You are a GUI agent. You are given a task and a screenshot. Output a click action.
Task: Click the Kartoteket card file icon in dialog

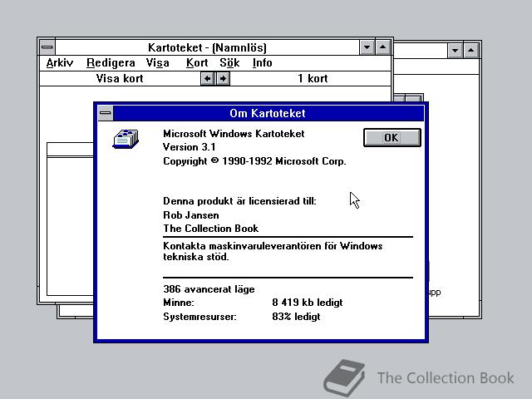tap(126, 139)
